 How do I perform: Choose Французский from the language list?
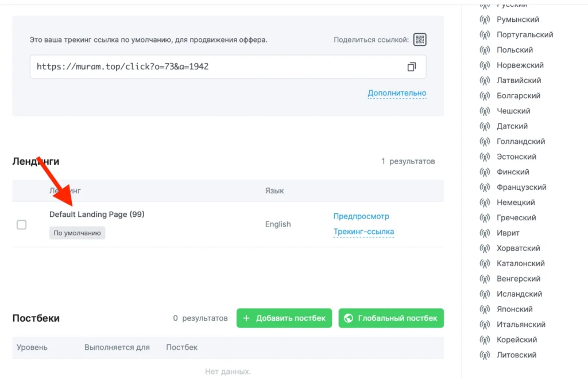(x=521, y=187)
